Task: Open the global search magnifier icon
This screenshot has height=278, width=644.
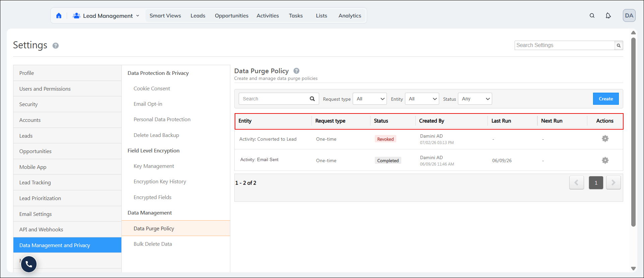Action: (592, 16)
